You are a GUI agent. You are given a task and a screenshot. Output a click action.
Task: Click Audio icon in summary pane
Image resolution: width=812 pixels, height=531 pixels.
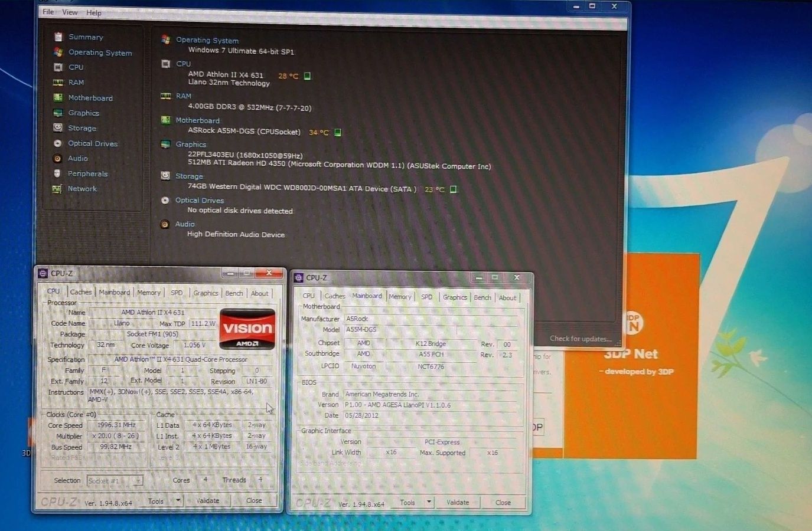coord(165,224)
